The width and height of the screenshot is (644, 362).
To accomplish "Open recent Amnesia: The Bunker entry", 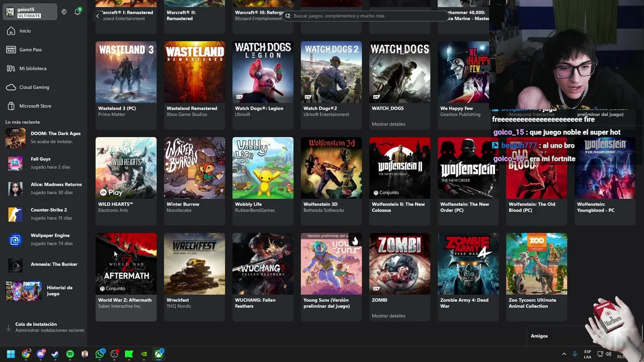I will point(44,264).
